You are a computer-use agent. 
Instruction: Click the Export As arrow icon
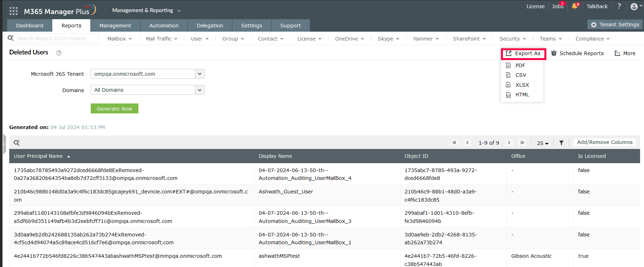pos(509,53)
